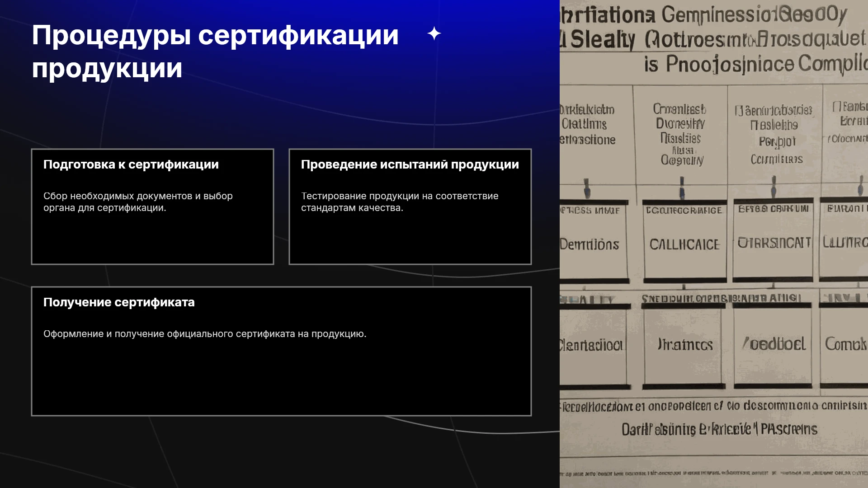Click the heading 'Получение сертификата'
The width and height of the screenshot is (868, 488).
(119, 302)
